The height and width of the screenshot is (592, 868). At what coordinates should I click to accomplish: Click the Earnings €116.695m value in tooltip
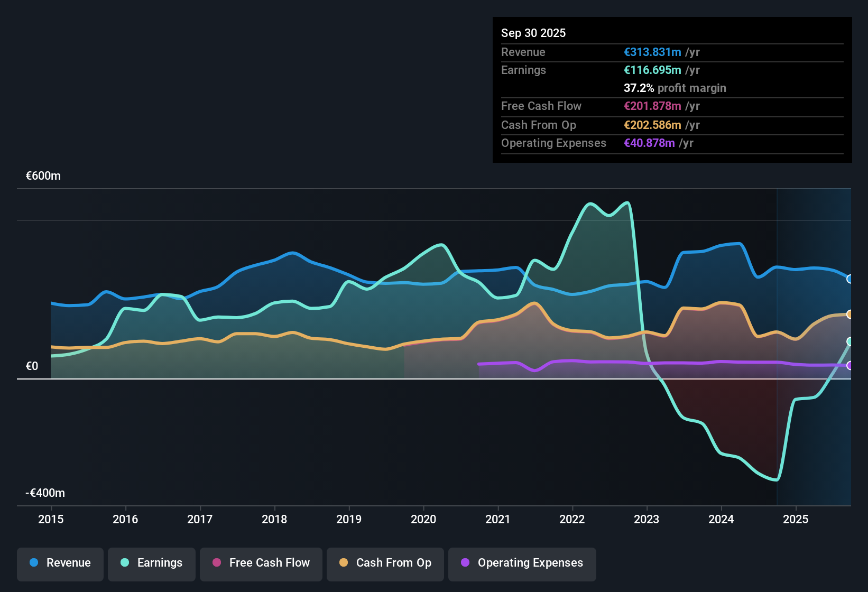(652, 70)
